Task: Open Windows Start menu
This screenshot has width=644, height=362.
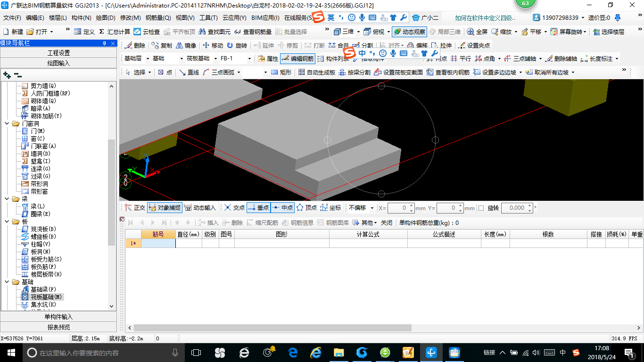Action: 11,352
